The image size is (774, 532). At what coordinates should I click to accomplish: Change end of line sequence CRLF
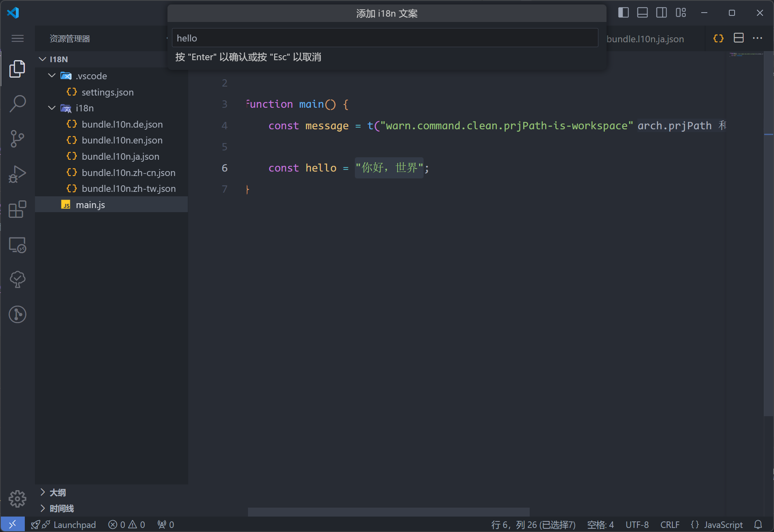click(670, 525)
